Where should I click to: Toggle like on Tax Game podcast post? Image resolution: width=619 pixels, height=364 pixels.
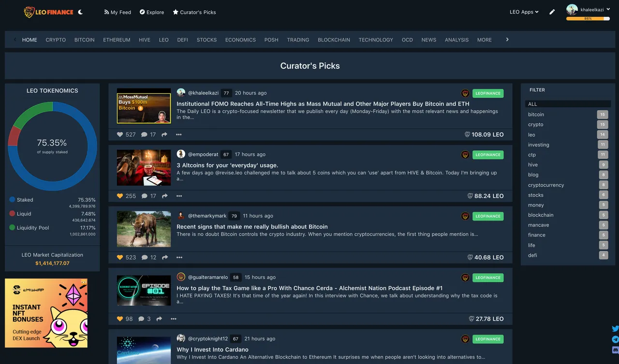pyautogui.click(x=120, y=319)
